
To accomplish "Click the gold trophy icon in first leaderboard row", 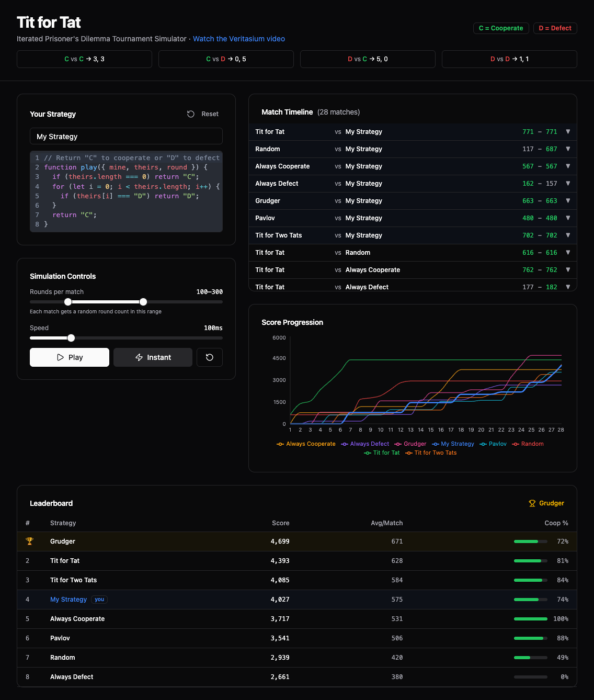I will [x=29, y=541].
